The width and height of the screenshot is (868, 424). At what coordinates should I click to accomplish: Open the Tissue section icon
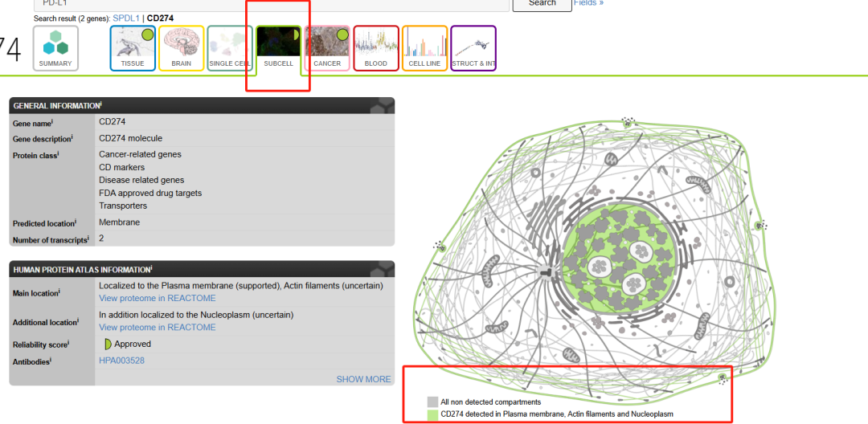click(x=133, y=48)
